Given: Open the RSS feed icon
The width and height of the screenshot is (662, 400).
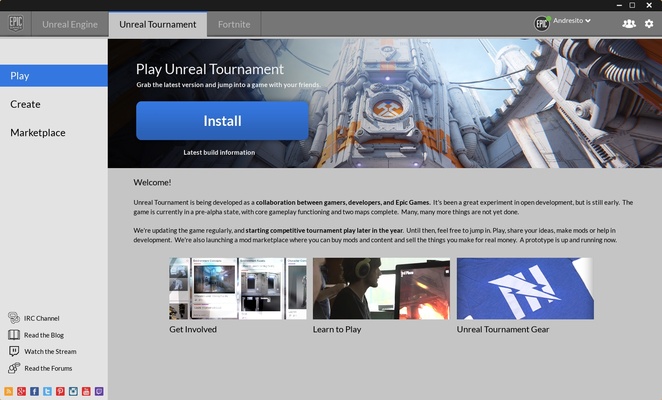Looking at the screenshot, I should point(8,391).
